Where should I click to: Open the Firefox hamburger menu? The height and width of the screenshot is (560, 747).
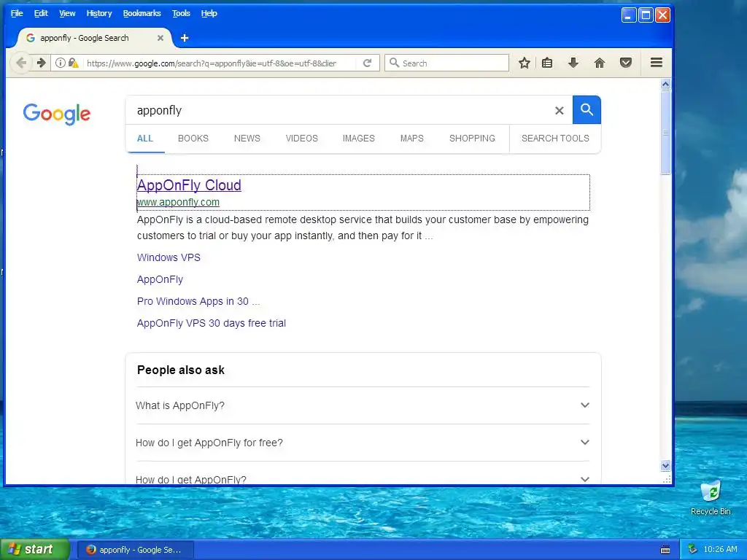[x=657, y=63]
